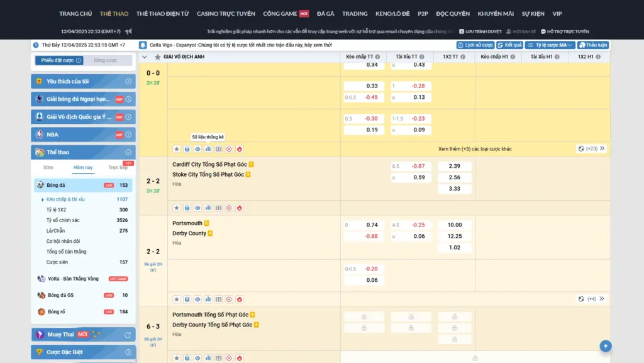Screen dimensions: 644x363
Task: Open the lineup field icon for Portsmouth match
Action: [x=218, y=299]
